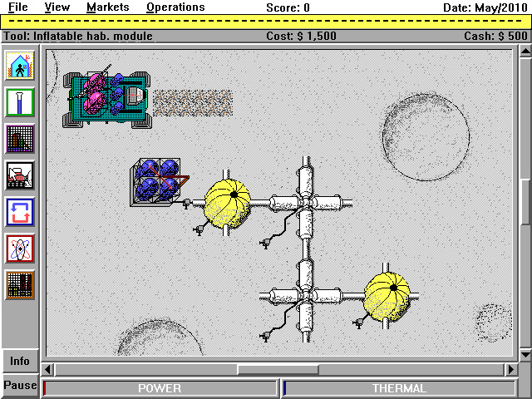Click the vertical scrollbar down arrow
Viewport: 532px width, 399px height.
[x=525, y=355]
